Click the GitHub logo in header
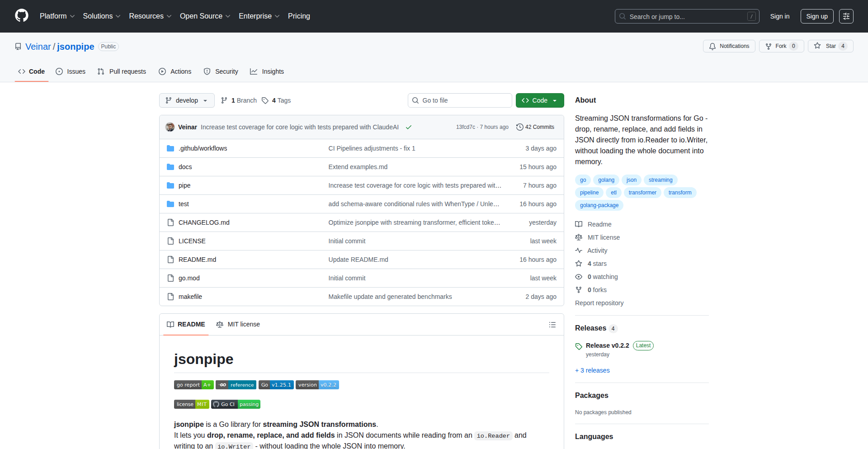Screen dimensions: 868x449 (22, 16)
